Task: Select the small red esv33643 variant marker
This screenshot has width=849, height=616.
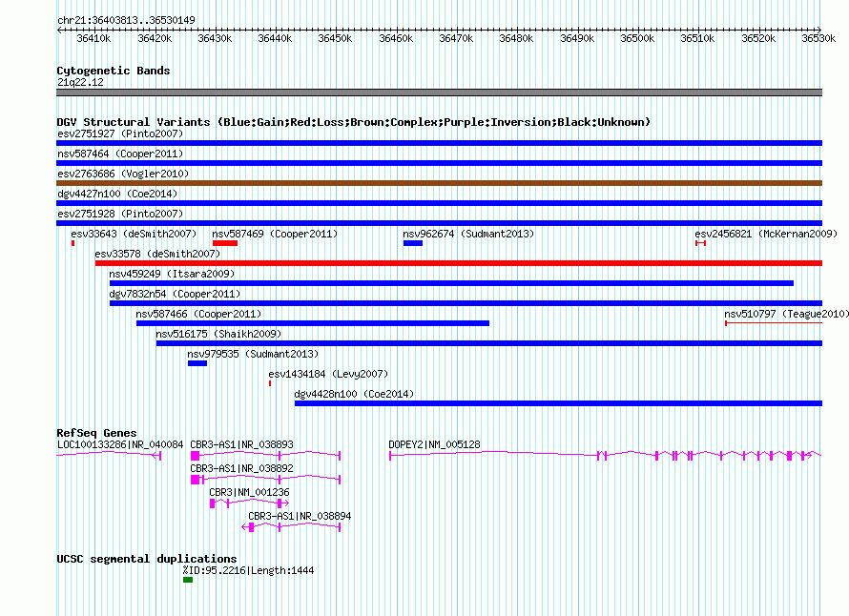Action: 73,243
